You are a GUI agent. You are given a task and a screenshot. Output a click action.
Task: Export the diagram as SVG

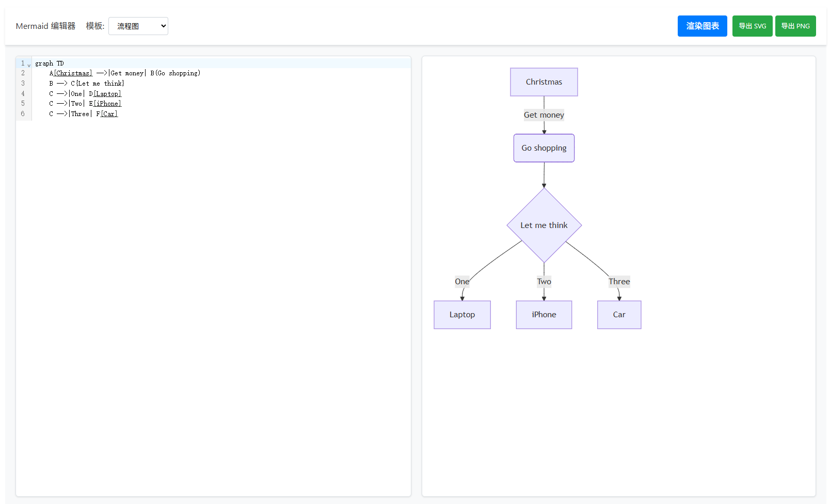tap(752, 26)
